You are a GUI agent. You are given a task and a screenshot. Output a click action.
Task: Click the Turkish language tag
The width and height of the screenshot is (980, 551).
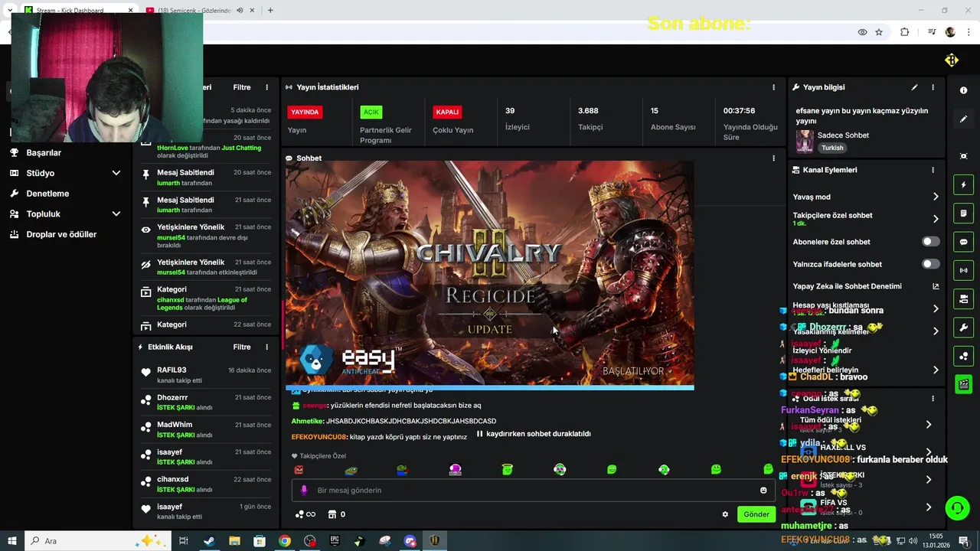point(832,148)
